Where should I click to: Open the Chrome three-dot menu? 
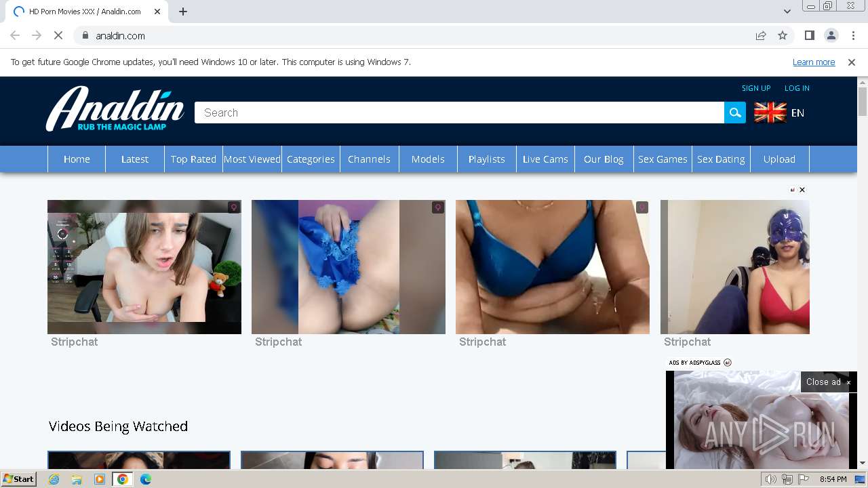[x=852, y=35]
